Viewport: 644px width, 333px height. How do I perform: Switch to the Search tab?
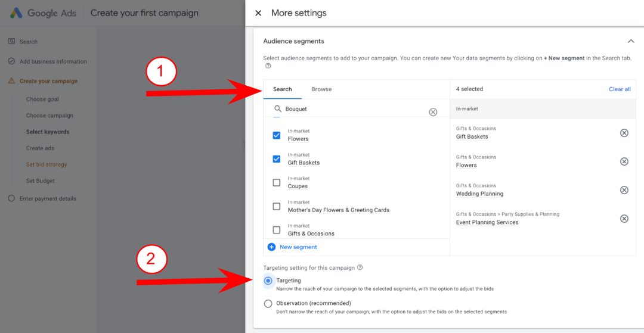coord(283,89)
